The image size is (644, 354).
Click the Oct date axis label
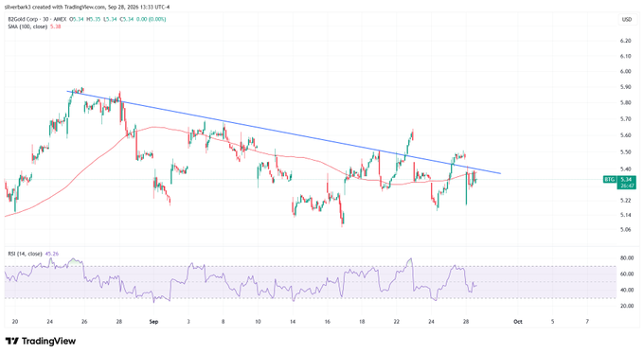click(x=518, y=322)
